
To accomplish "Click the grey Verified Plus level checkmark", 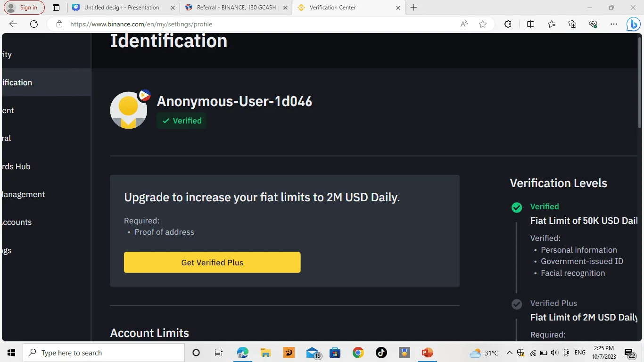I will 517,304.
